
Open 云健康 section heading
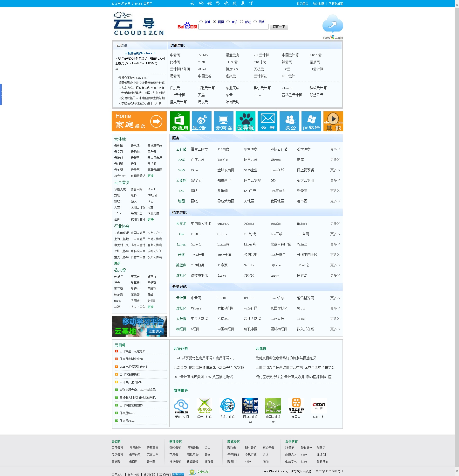(x=261, y=349)
